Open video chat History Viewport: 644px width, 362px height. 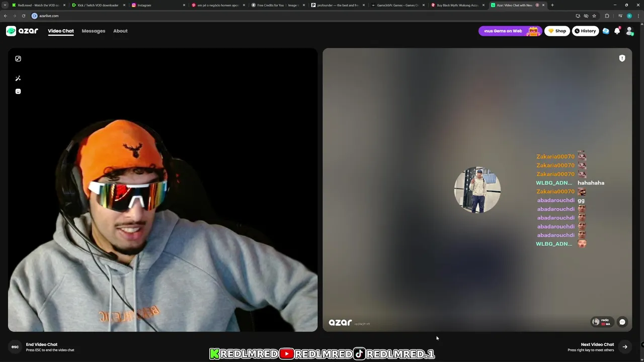[585, 31]
